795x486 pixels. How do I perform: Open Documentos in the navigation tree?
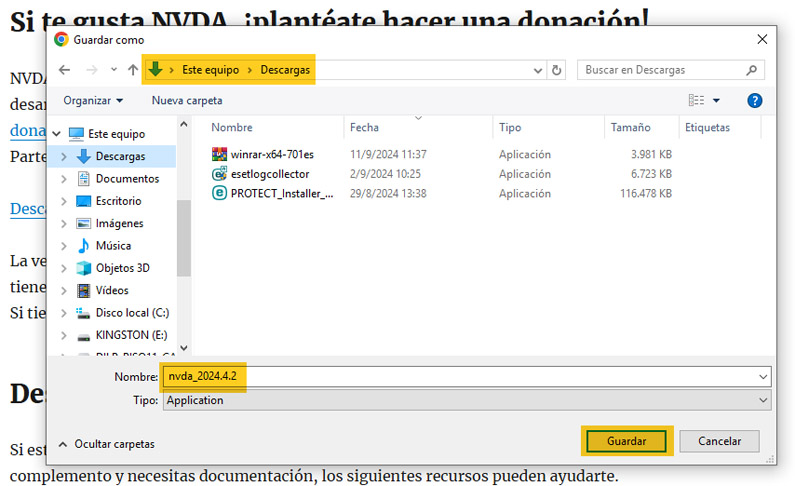[127, 178]
